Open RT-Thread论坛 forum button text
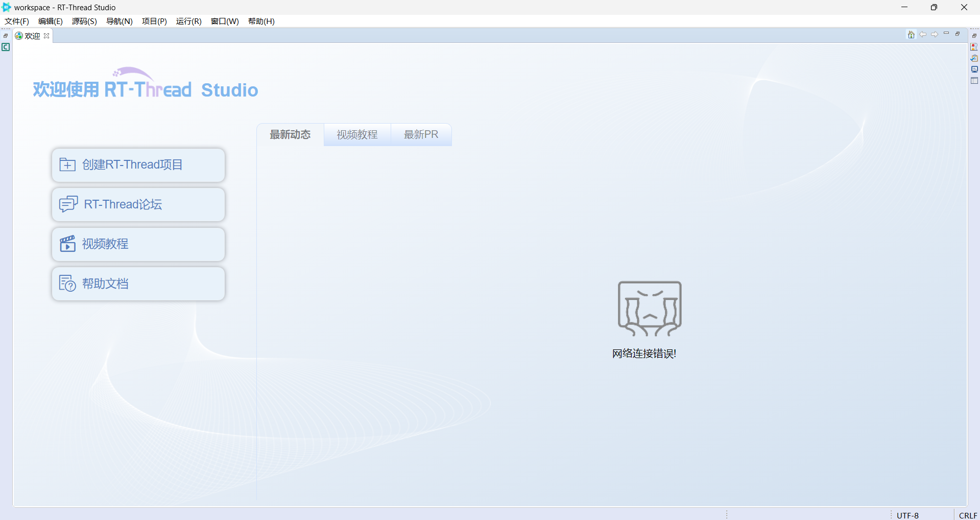This screenshot has height=520, width=980. click(123, 204)
